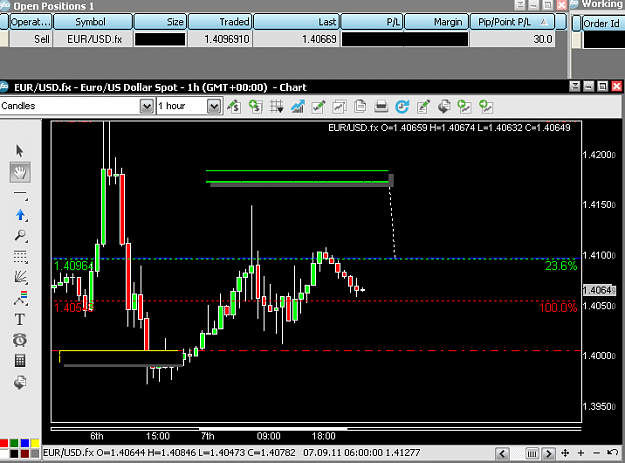Select the dotted lines Fibonacci retracement tool

click(x=20, y=257)
